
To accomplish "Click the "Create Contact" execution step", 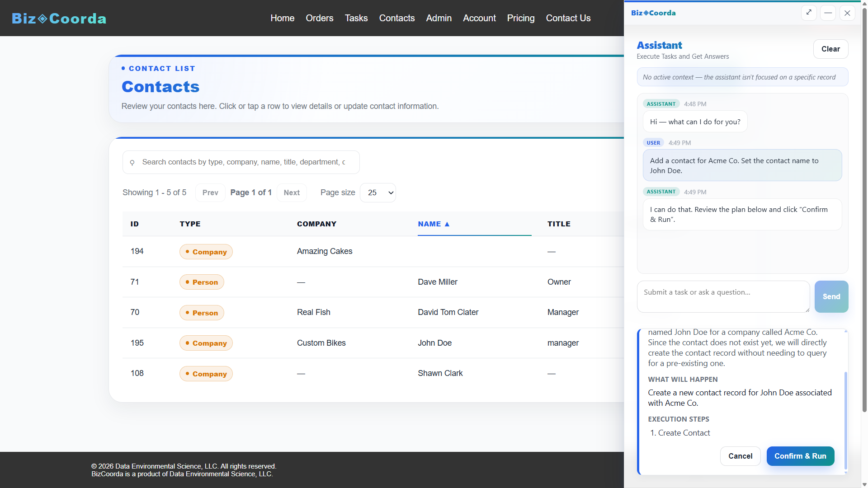I will tap(684, 433).
